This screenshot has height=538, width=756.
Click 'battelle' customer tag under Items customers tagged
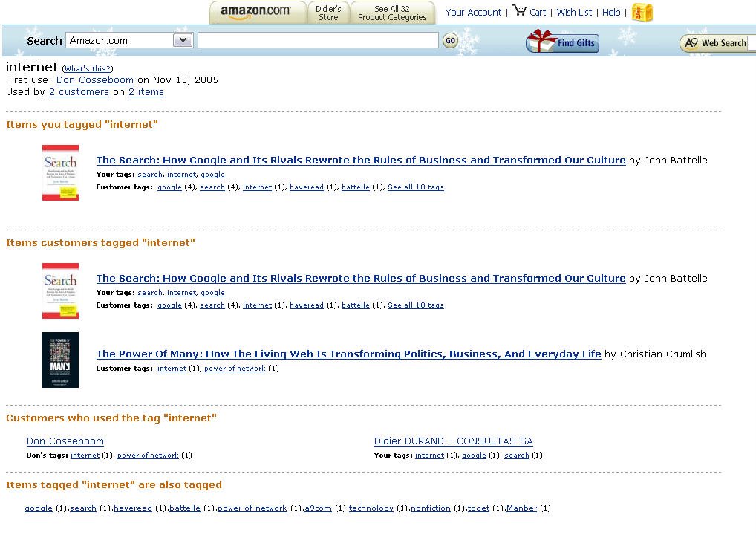click(x=355, y=305)
